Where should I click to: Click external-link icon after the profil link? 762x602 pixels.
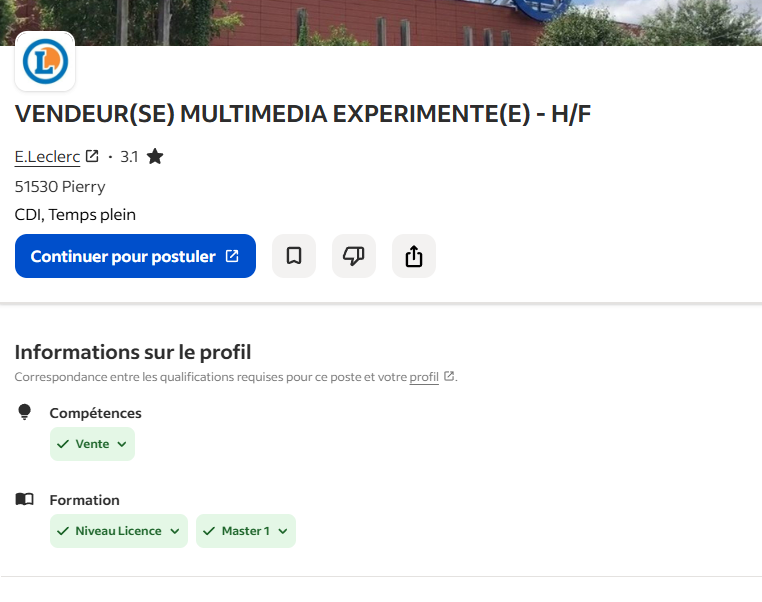pos(449,377)
